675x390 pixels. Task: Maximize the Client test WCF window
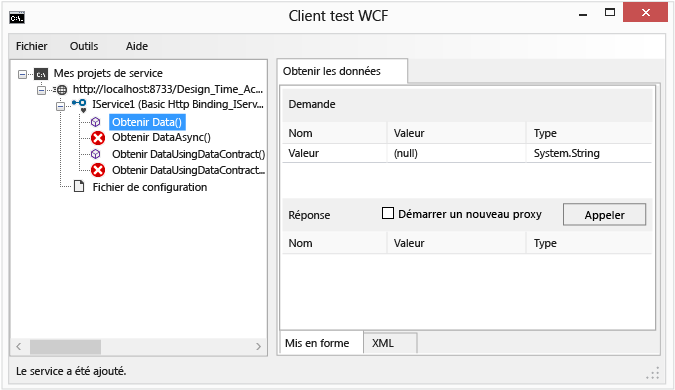pyautogui.click(x=610, y=13)
